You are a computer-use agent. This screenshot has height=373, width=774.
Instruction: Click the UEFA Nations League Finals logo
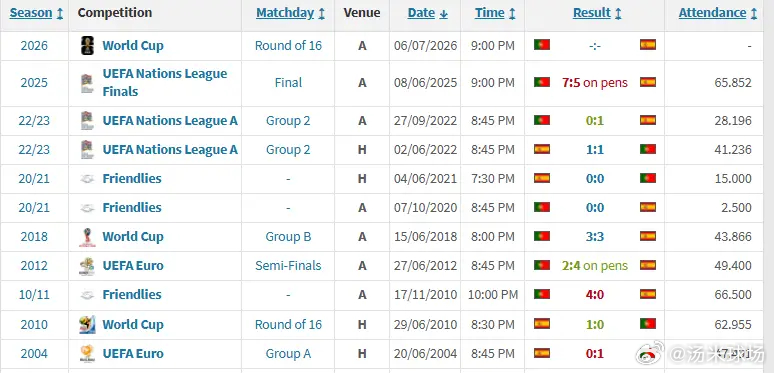(87, 83)
